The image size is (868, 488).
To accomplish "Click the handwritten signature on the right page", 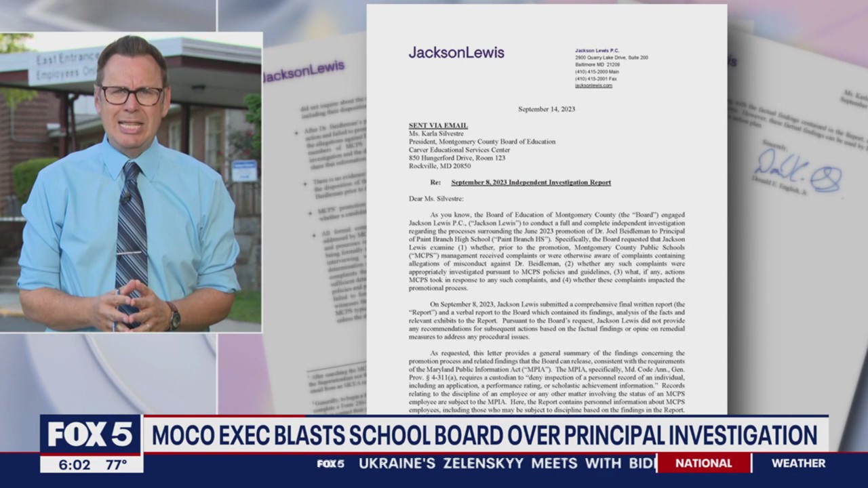I will pos(798,171).
